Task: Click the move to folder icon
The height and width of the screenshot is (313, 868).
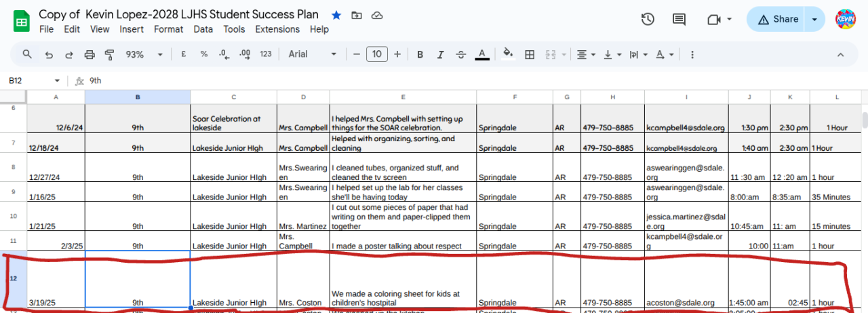Action: [357, 15]
